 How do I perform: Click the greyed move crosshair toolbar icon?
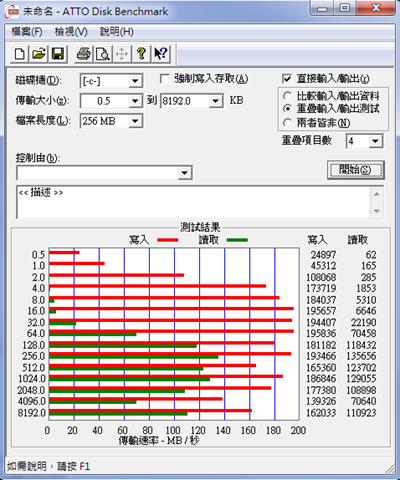click(122, 54)
